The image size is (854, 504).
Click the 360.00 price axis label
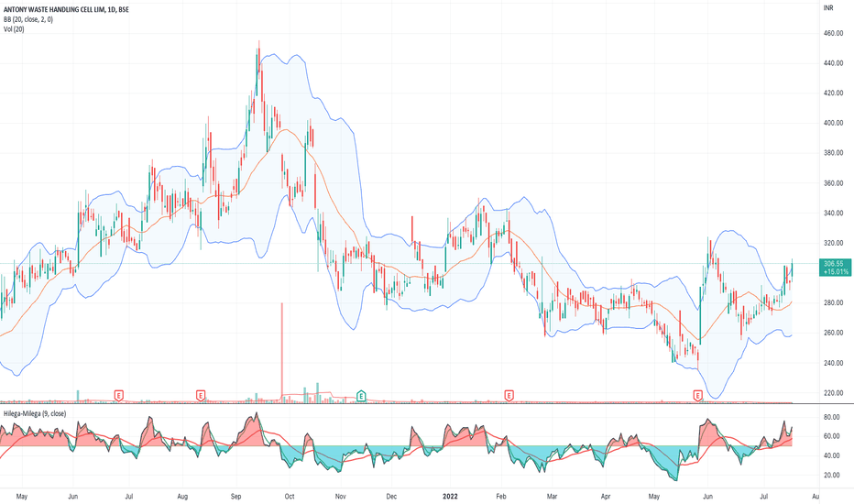pos(834,183)
